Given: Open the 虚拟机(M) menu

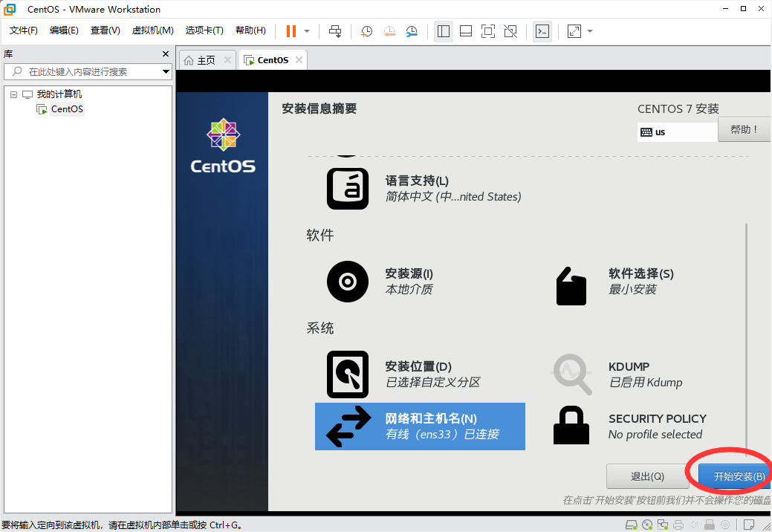Looking at the screenshot, I should [x=152, y=30].
